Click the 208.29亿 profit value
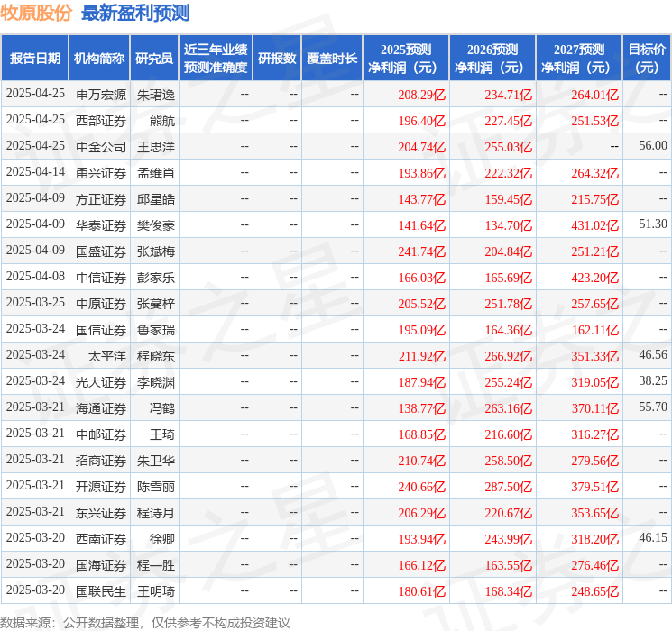The width and height of the screenshot is (672, 631). pyautogui.click(x=422, y=95)
